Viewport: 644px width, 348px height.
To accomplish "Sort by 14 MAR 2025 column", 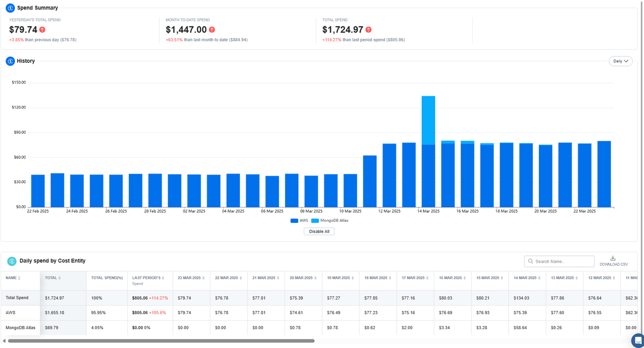I will [x=527, y=278].
